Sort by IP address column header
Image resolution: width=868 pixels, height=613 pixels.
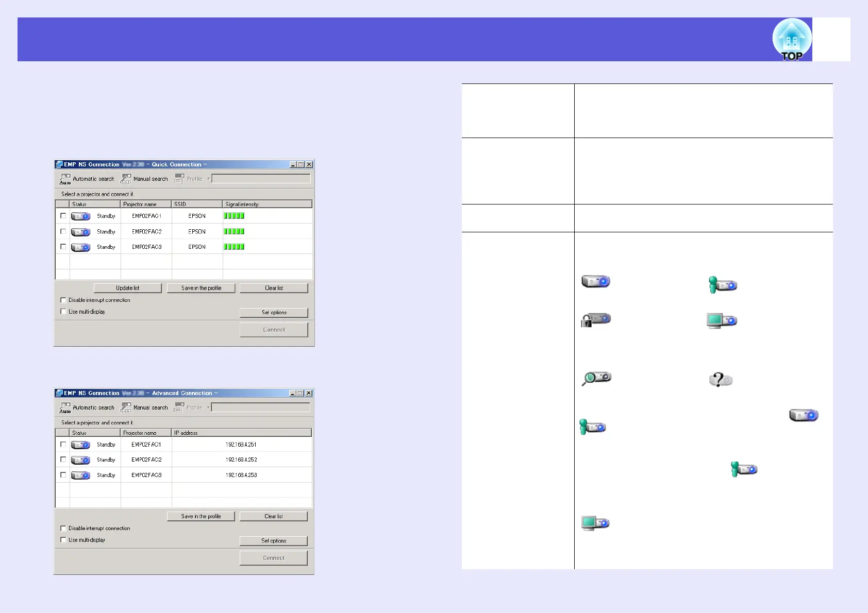[242, 433]
